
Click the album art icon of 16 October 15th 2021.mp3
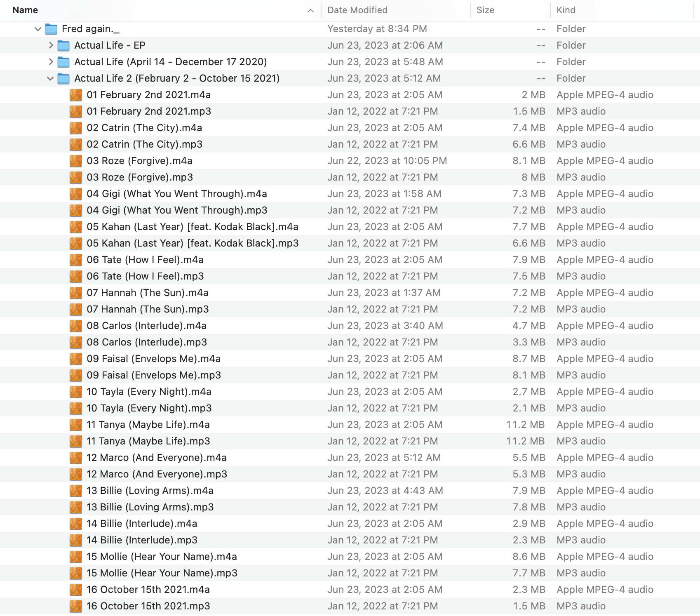coord(76,606)
